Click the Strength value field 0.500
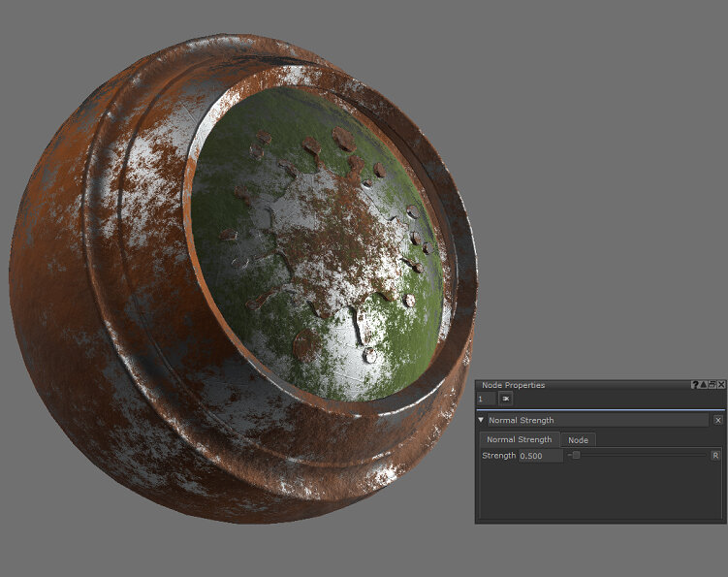Viewport: 728px width, 577px height. [x=539, y=456]
